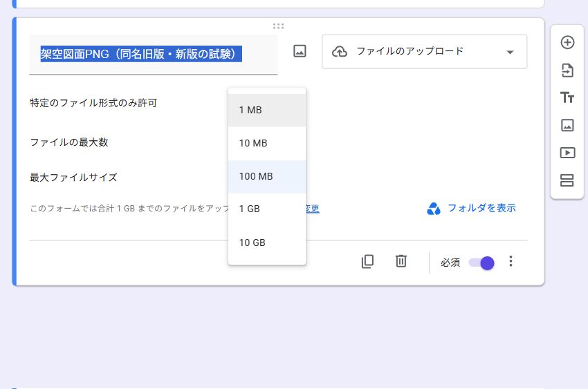Click the ファイルの最大数 label
Screen dimensions: 588x389
click(69, 142)
